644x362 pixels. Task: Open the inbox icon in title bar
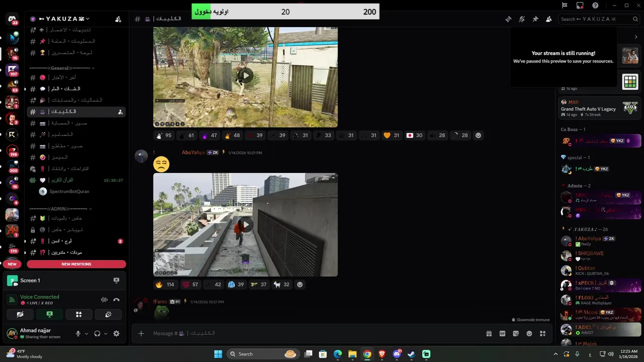click(580, 6)
